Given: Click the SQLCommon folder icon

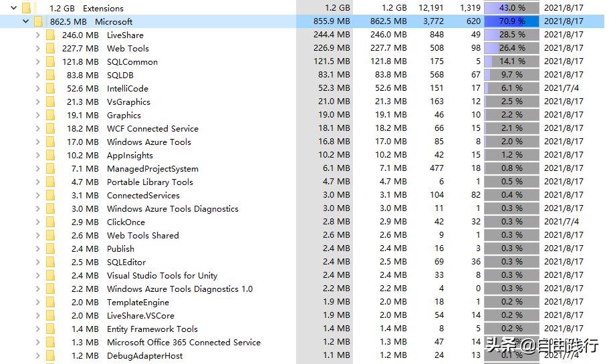Looking at the screenshot, I should click(50, 61).
